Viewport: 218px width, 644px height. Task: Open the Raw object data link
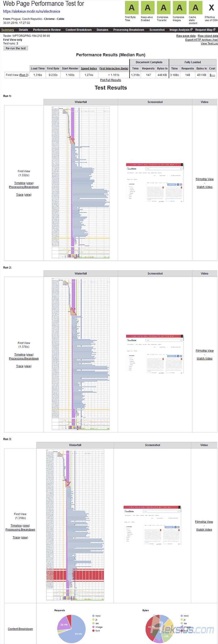(208, 36)
